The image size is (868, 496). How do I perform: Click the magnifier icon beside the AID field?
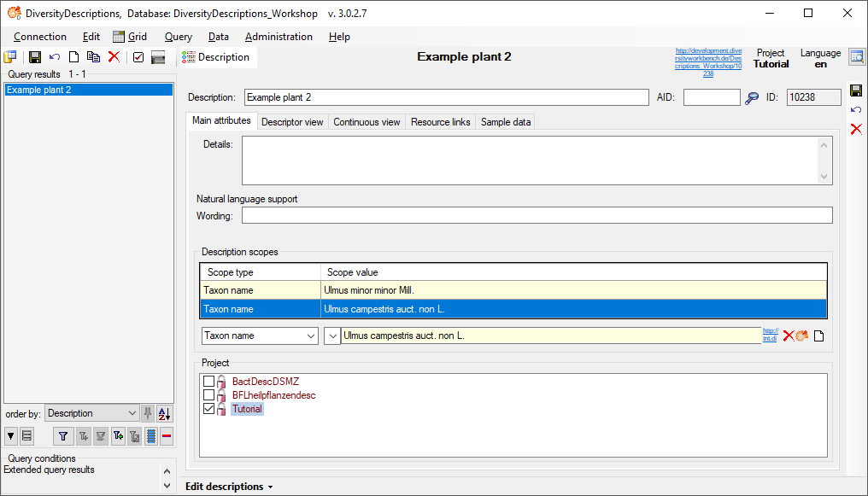coord(752,98)
